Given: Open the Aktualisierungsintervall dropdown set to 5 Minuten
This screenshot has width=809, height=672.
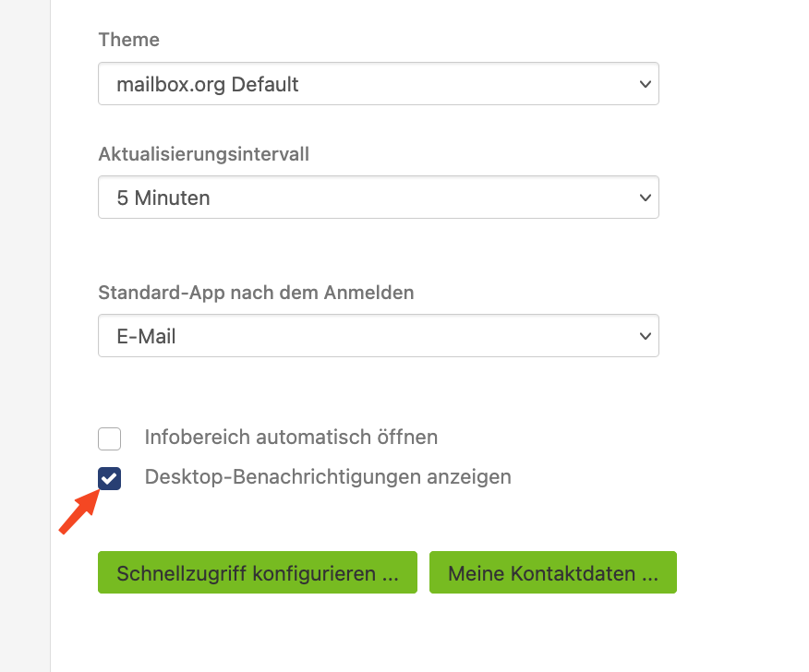Looking at the screenshot, I should (x=379, y=197).
